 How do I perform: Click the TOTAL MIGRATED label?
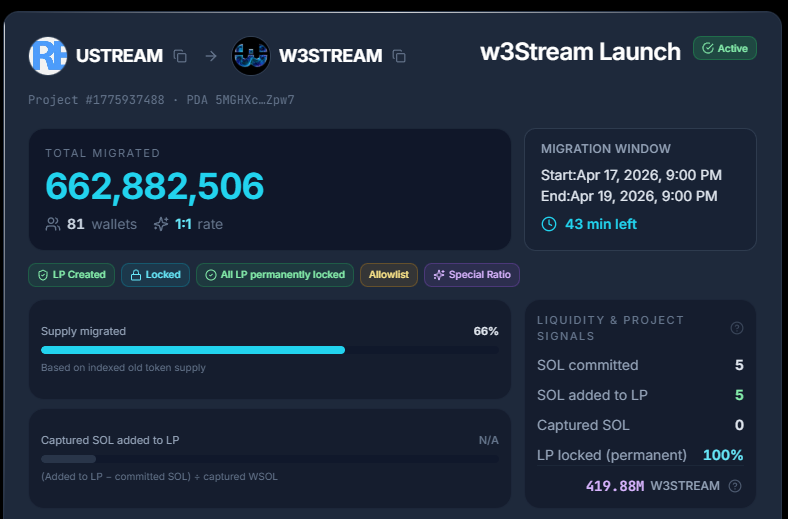[103, 153]
